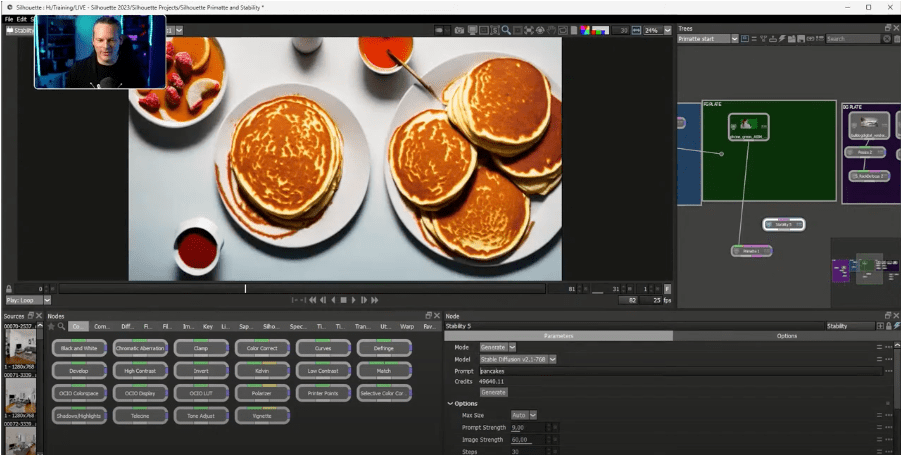Open the Edit menu
The width and height of the screenshot is (901, 455).
21,18
